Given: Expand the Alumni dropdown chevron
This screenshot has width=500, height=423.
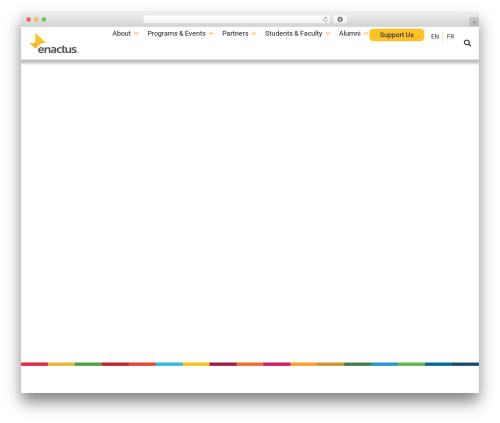Looking at the screenshot, I should point(366,34).
